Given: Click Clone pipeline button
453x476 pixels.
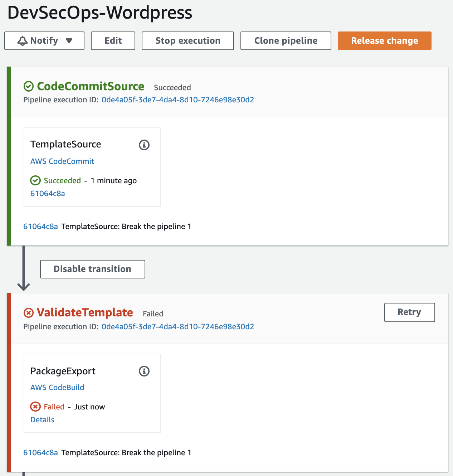Looking at the screenshot, I should click(x=286, y=41).
